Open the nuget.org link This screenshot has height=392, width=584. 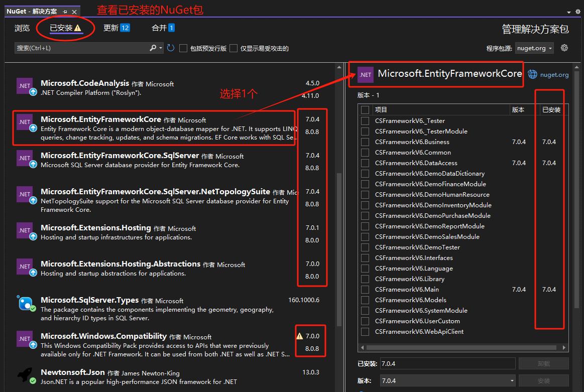tap(554, 75)
